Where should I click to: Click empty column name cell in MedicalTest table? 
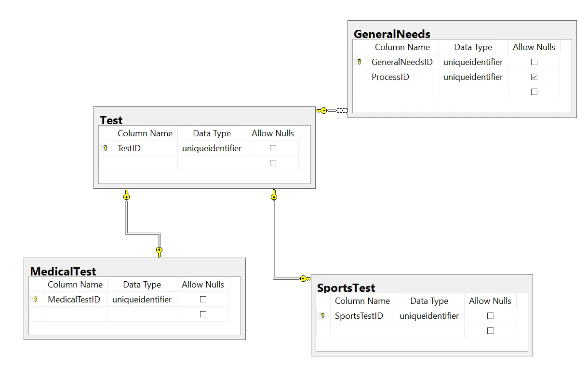[76, 314]
